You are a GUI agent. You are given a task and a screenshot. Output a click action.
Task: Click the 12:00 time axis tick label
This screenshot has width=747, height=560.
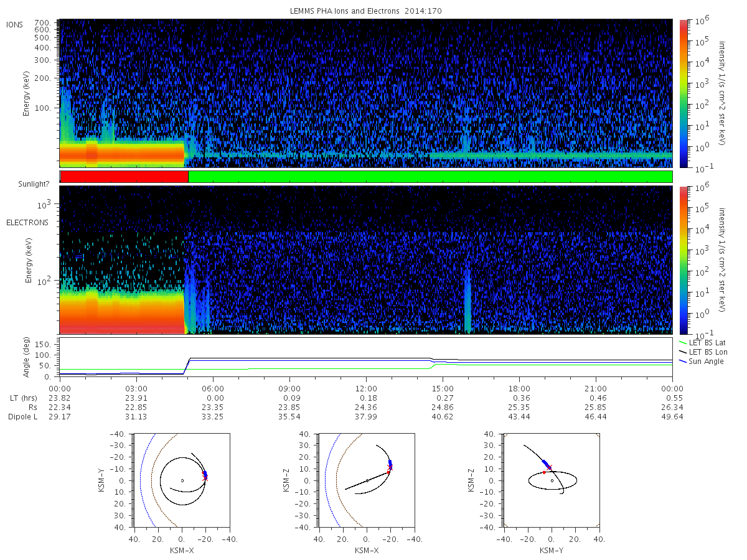(366, 388)
